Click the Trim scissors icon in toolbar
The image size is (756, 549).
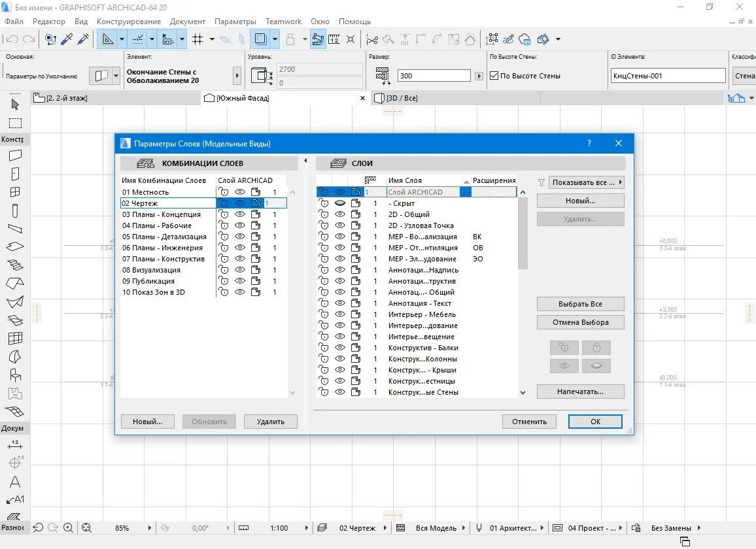coord(371,39)
